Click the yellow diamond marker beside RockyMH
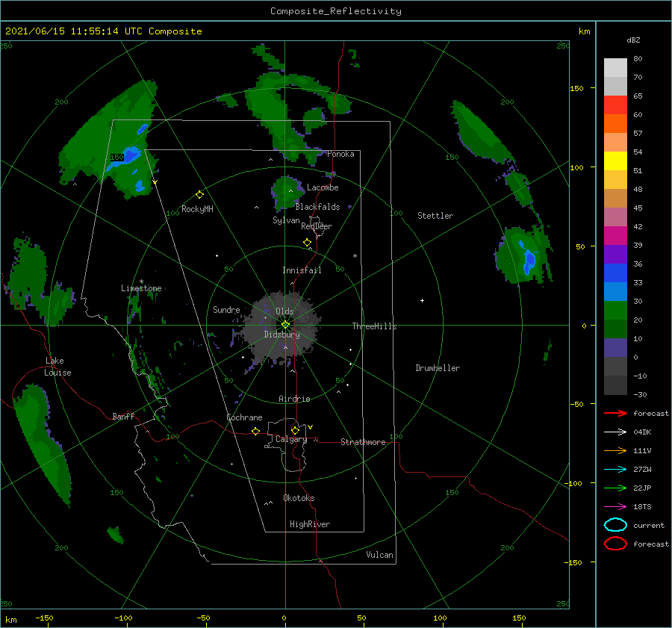This screenshot has width=672, height=628. [x=199, y=195]
